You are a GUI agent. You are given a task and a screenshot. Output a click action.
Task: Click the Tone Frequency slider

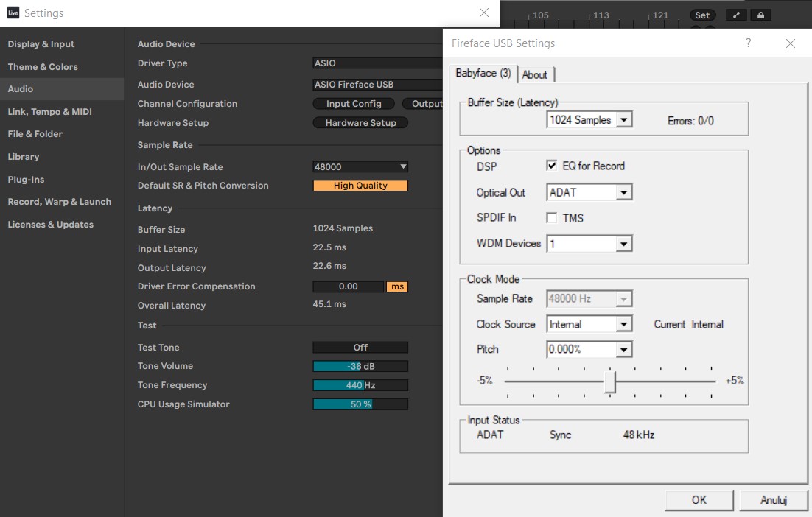point(360,385)
